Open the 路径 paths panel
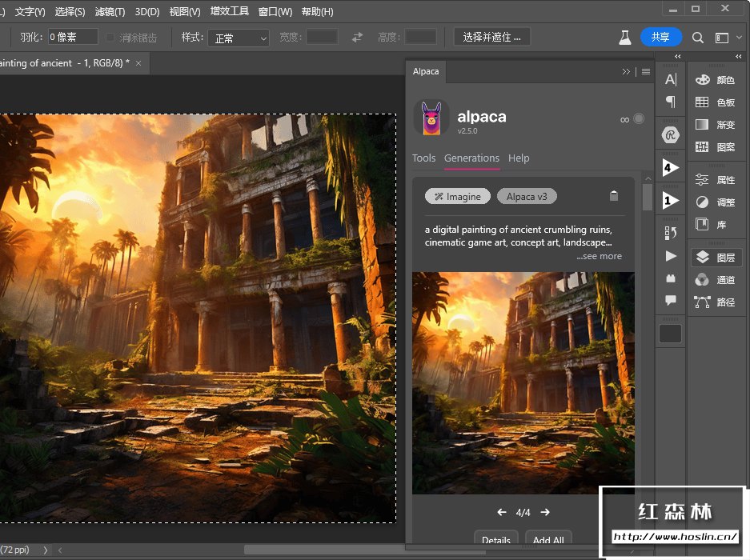 click(x=716, y=302)
